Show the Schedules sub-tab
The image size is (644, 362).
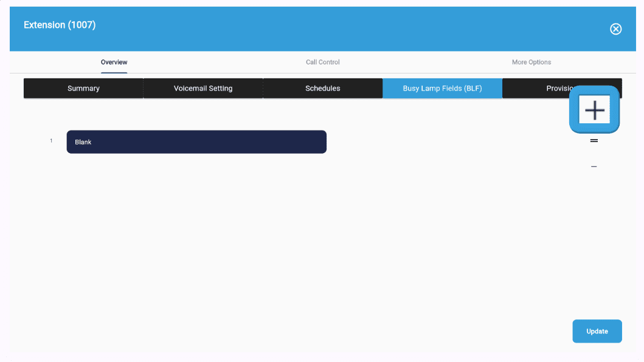322,88
